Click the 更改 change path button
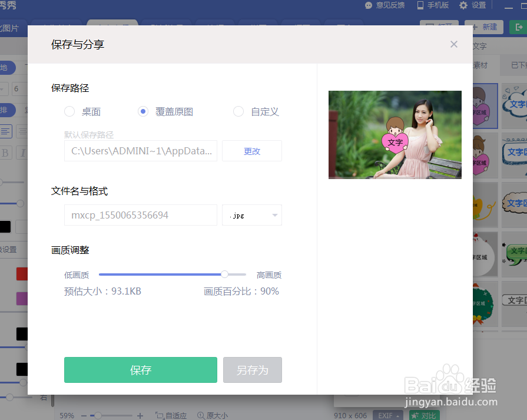 [x=251, y=151]
